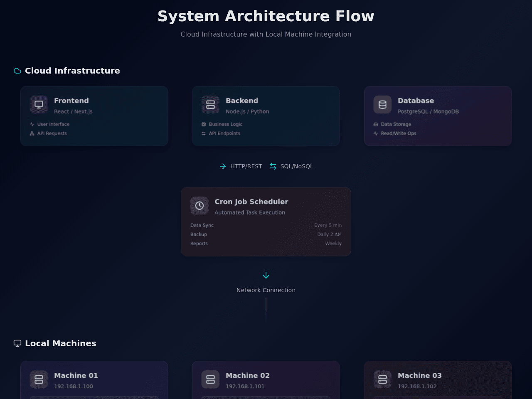Image resolution: width=532 pixels, height=399 pixels.
Task: Select the Database card title
Action: 416,101
